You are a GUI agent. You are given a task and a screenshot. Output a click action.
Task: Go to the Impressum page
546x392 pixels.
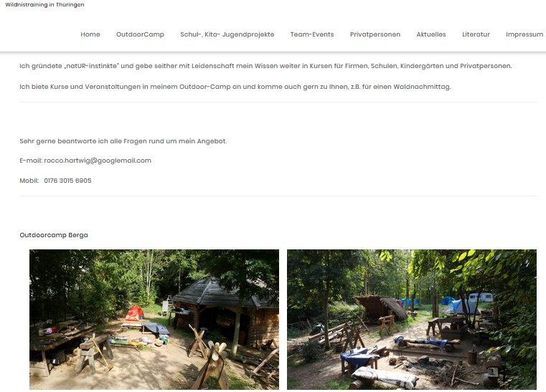(x=524, y=34)
